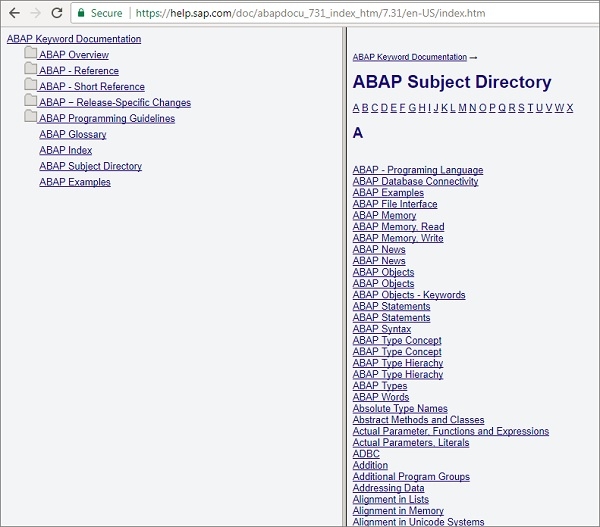The image size is (600, 527).
Task: Open the Release-Specific Changes folder icon
Action: 31,101
